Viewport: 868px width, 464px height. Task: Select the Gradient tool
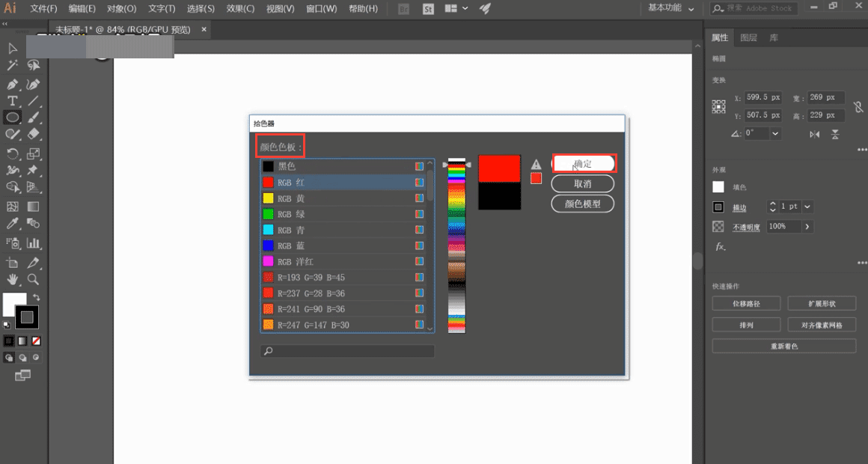[x=33, y=207]
